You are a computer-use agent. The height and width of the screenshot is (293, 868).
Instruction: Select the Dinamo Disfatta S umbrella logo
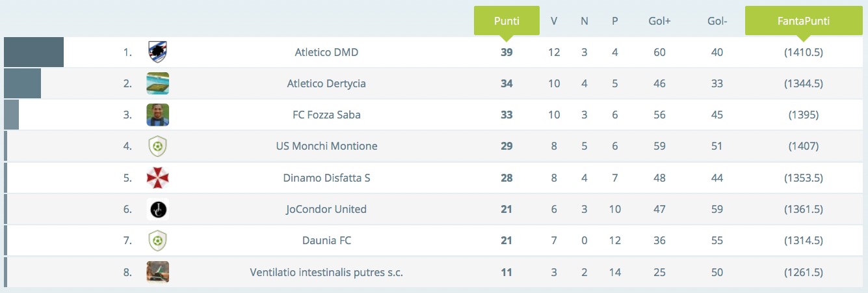pos(157,178)
